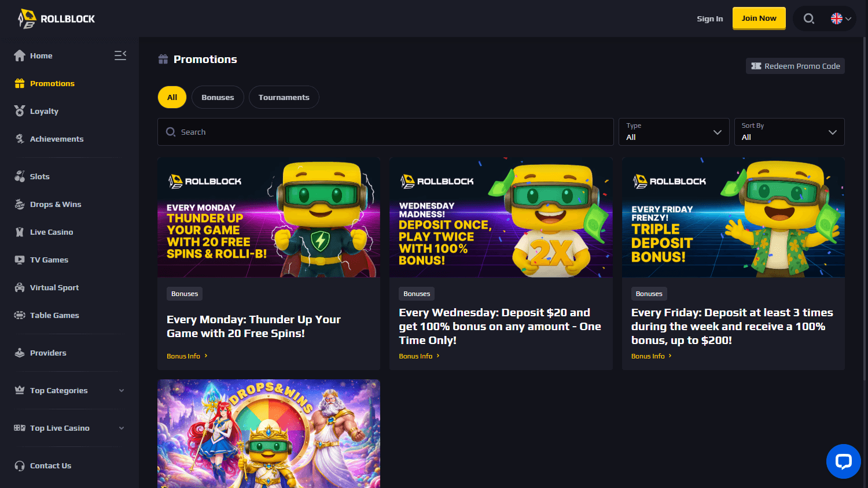Open Wednesday Madness banner image
The height and width of the screenshot is (488, 868).
click(x=501, y=217)
